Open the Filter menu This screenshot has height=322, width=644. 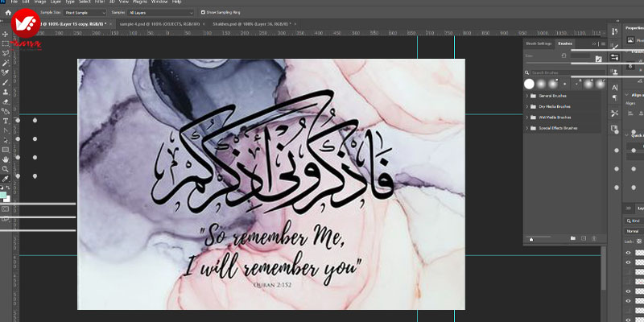pos(100,2)
